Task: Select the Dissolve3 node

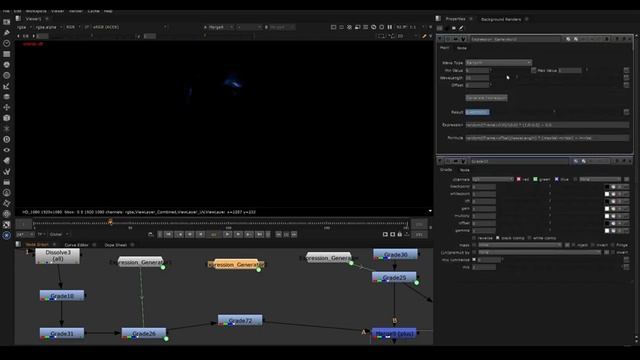Action: click(x=58, y=256)
